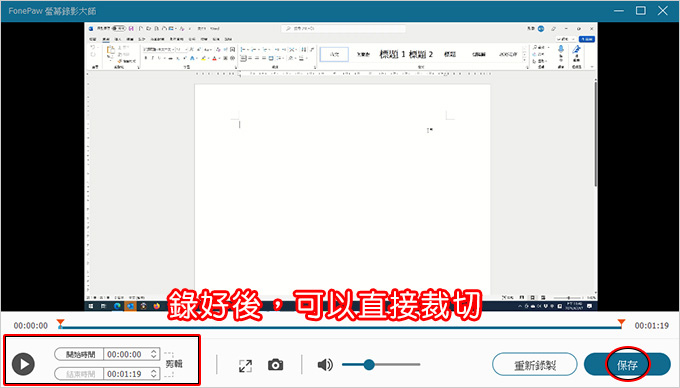Viewport: 680px width, 388px height.
Task: Click the 結束時間 (end time) button
Action: point(79,374)
